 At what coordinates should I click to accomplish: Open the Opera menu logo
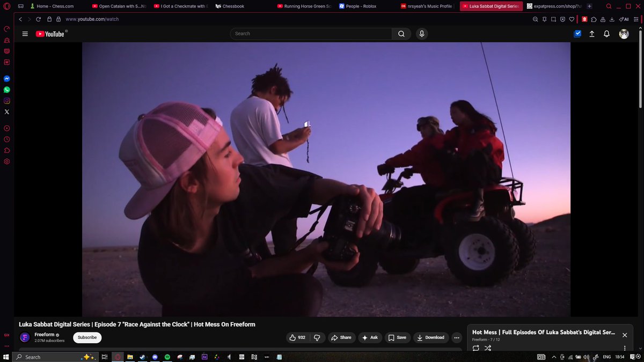(x=6, y=6)
